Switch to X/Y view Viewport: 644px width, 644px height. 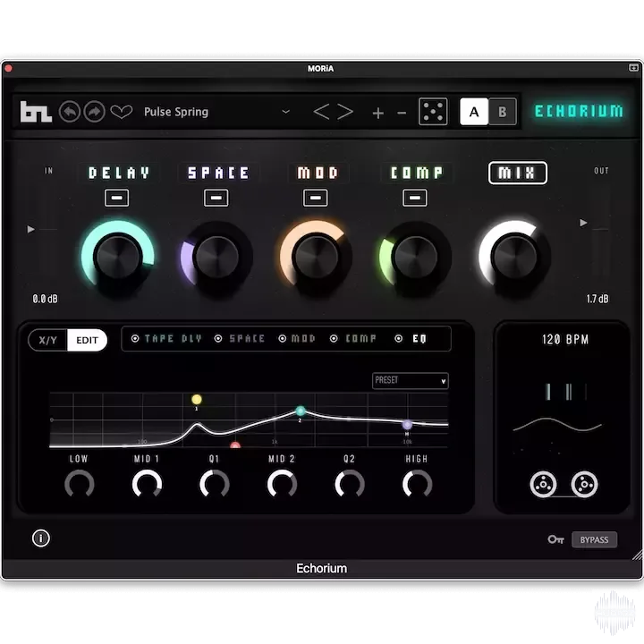click(48, 340)
